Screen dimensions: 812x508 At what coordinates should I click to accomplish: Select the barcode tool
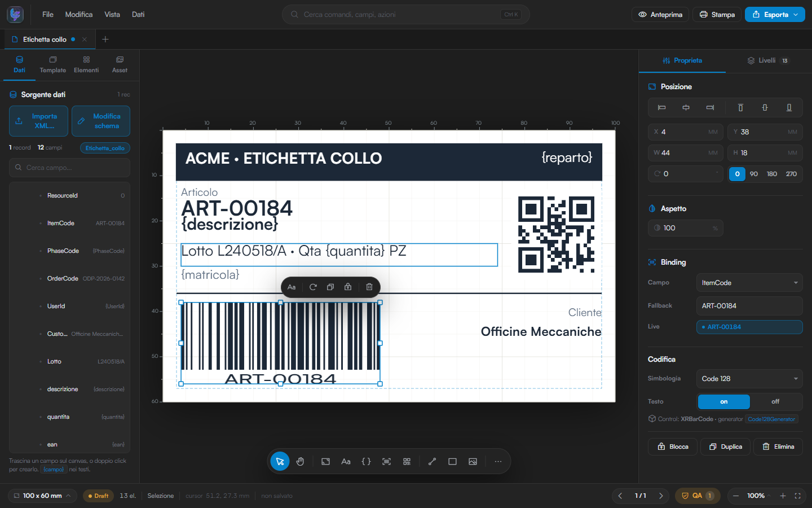386,461
